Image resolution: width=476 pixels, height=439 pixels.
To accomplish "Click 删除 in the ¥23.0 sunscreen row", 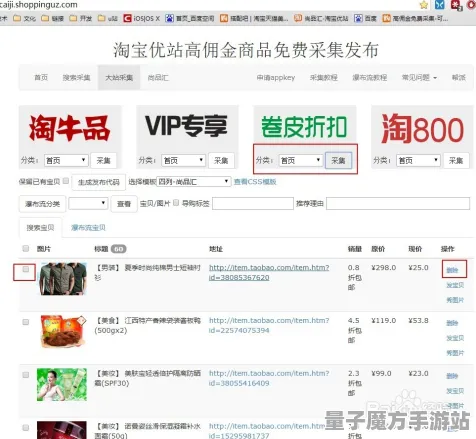I will [452, 376].
